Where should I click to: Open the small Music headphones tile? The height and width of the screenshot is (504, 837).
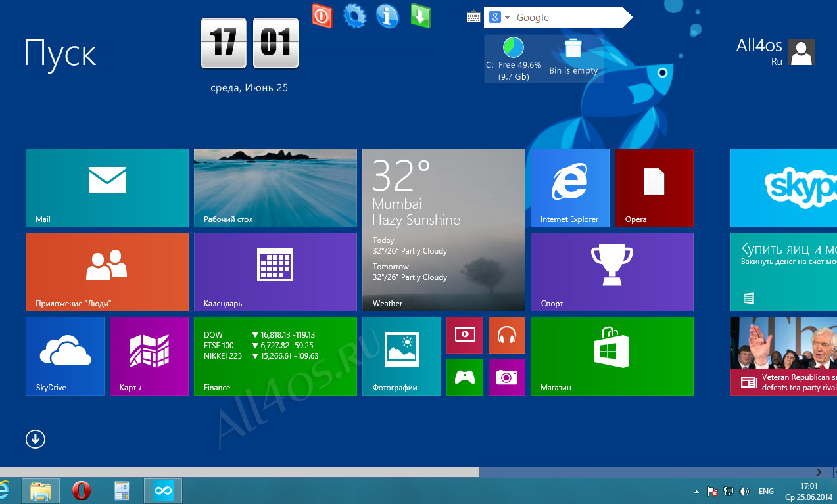click(x=507, y=335)
